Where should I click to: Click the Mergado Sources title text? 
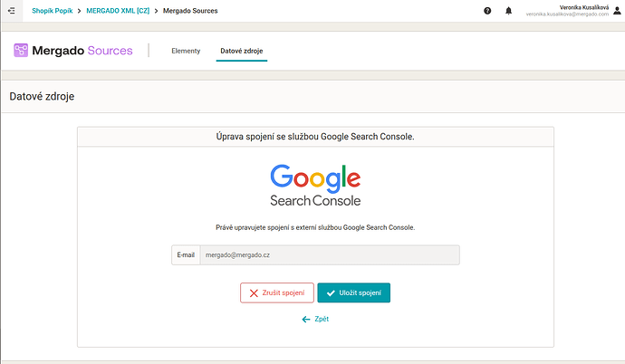coord(82,51)
